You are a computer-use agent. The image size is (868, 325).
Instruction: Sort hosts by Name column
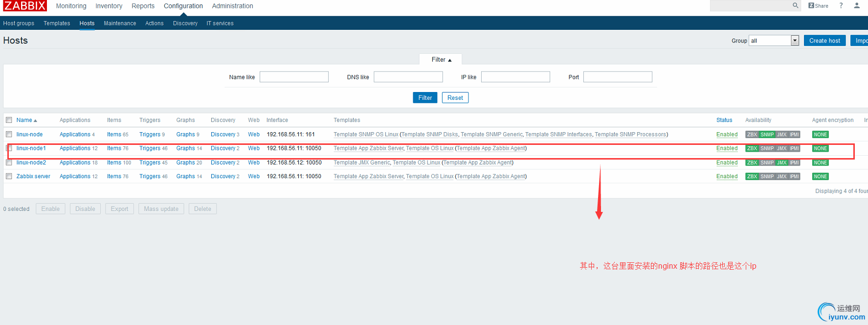[x=26, y=120]
